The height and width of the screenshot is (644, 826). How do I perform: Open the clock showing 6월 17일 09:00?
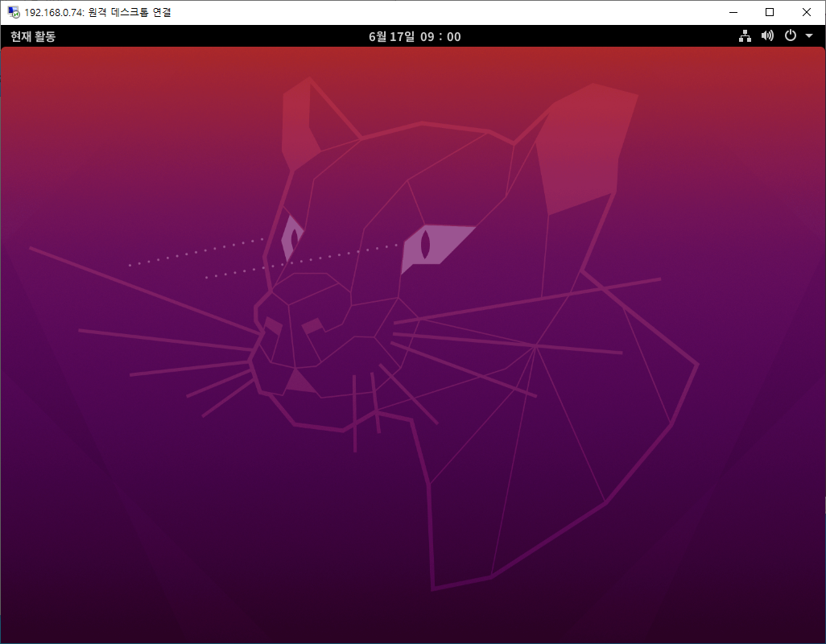coord(415,36)
